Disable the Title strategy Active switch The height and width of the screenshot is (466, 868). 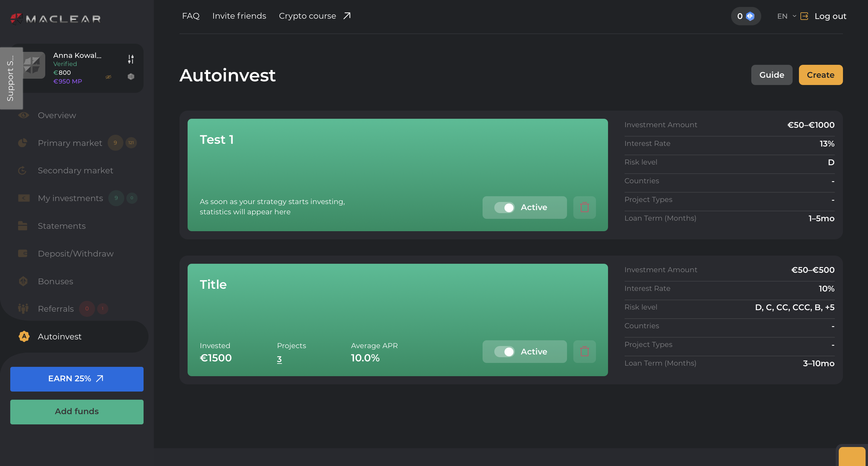[x=504, y=351]
